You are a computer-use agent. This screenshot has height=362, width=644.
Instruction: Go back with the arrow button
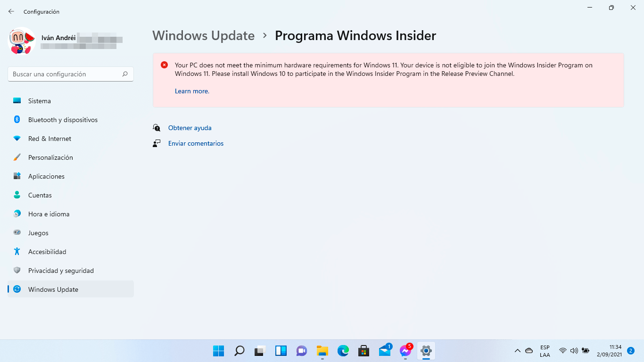(11, 11)
